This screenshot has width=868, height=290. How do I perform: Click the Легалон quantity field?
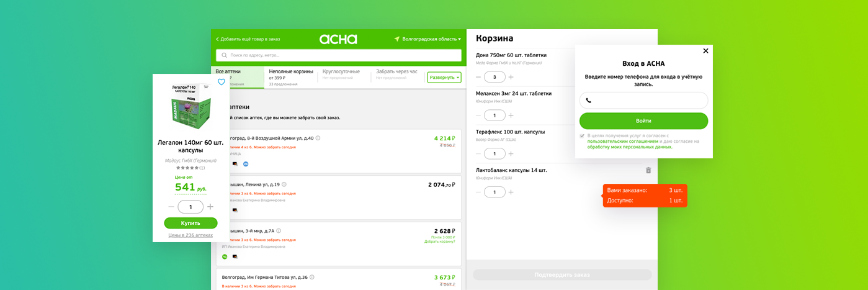190,207
